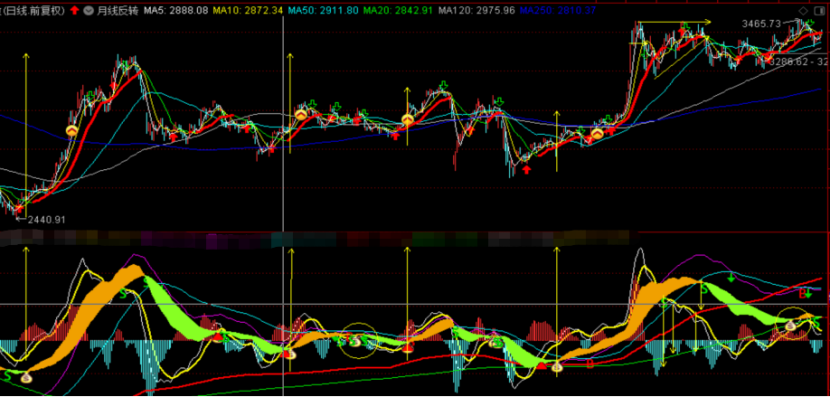Click the yellow-circled S signals cluster in indicator panel
Image resolution: width=830 pixels, height=397 pixels.
[358, 340]
